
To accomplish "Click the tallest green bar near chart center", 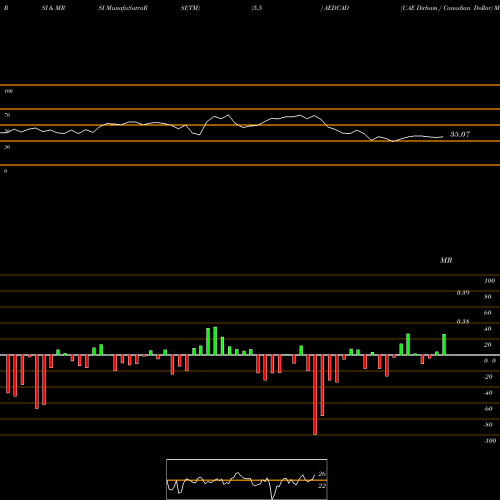I will pyautogui.click(x=215, y=341).
